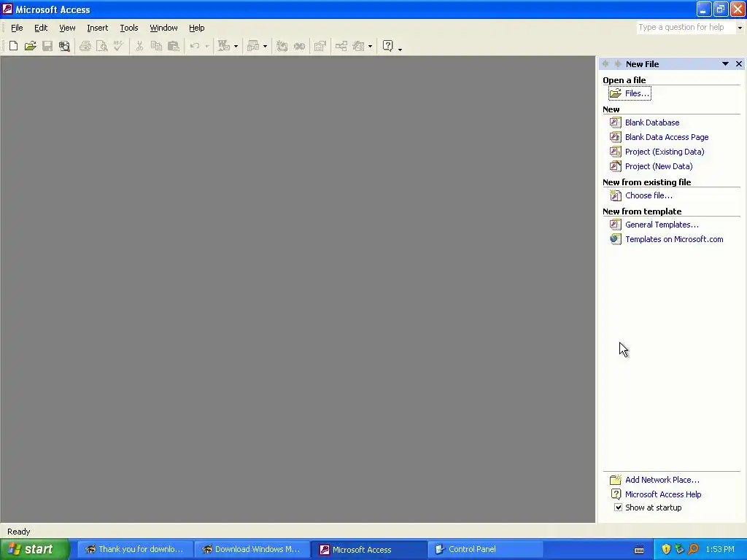Screen dimensions: 747x560
Task: Click the Code toolbar icon
Action: [x=282, y=46]
